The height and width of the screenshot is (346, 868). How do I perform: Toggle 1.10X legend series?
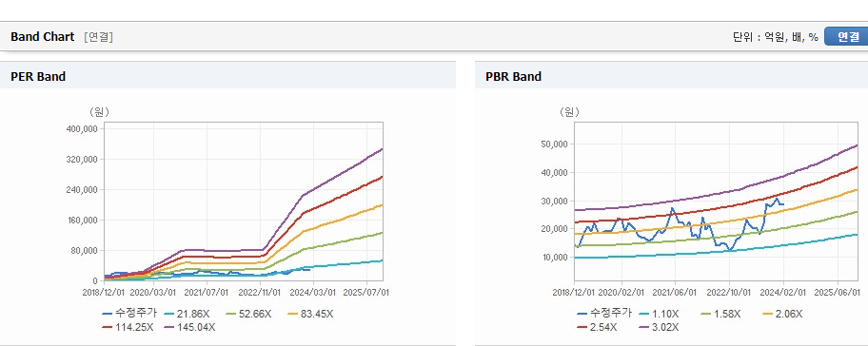[x=660, y=314]
